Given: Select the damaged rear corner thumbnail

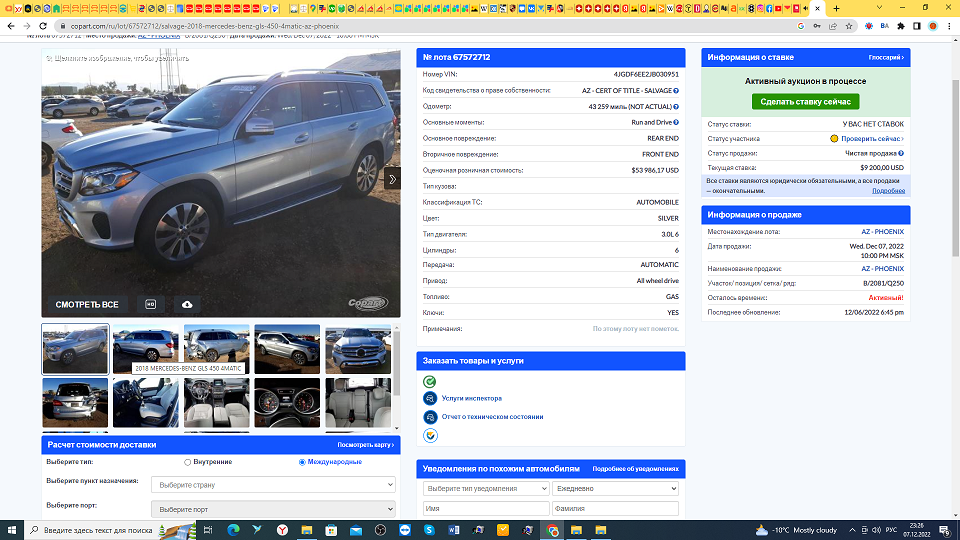Looking at the screenshot, I should (217, 349).
